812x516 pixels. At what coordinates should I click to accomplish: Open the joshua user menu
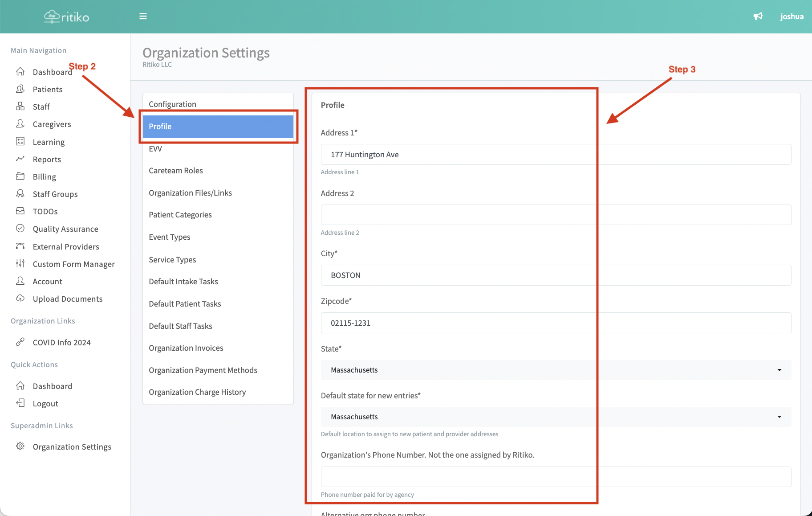coord(792,16)
